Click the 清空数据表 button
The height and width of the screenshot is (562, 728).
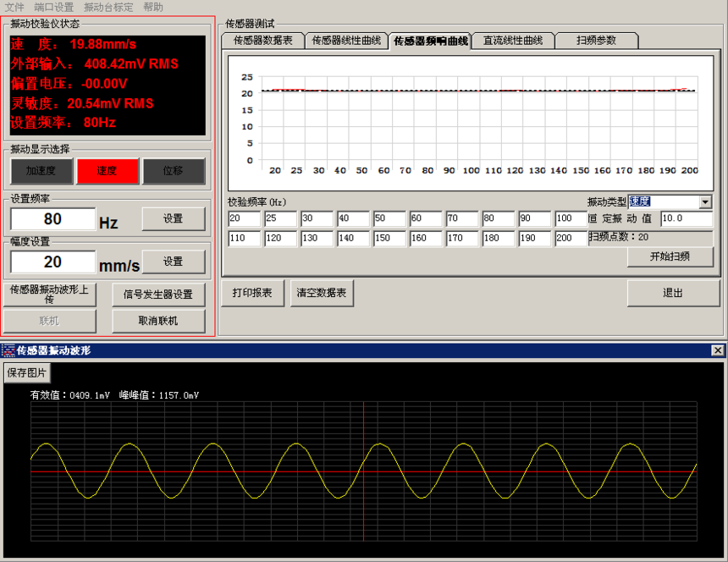(322, 293)
